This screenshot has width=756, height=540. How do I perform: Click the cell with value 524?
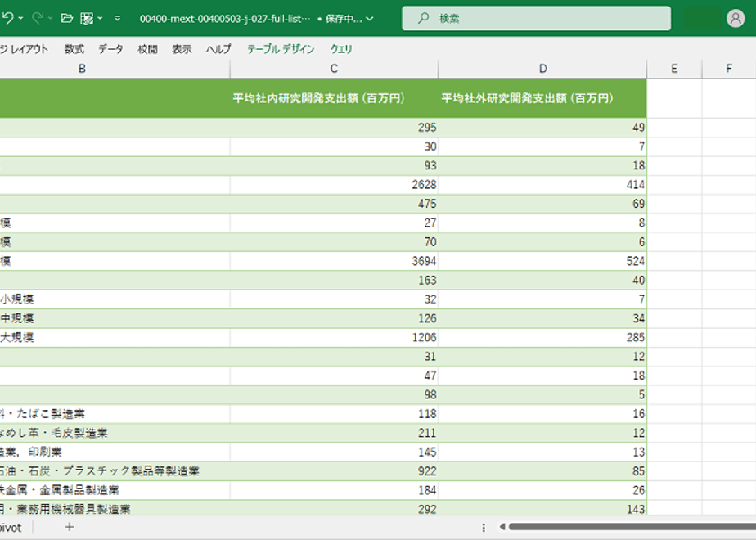[x=542, y=261]
